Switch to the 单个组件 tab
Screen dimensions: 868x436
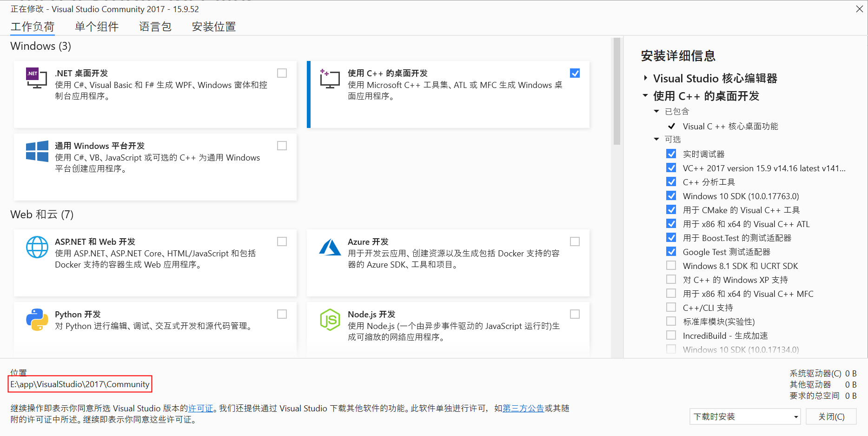point(96,27)
